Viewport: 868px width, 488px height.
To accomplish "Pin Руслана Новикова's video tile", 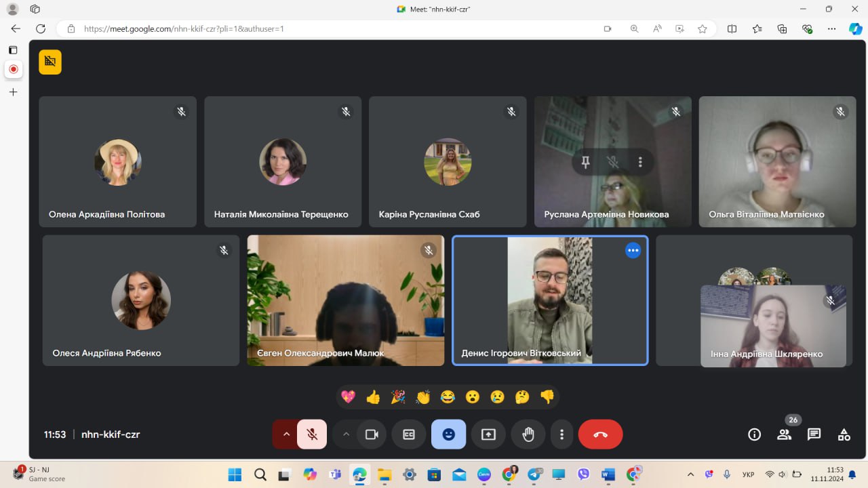I will pyautogui.click(x=585, y=162).
